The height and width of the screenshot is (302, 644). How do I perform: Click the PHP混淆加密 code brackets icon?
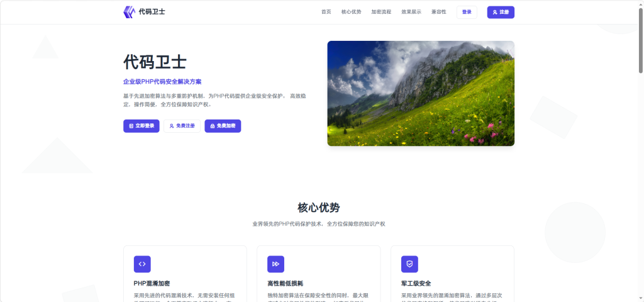[x=142, y=264]
